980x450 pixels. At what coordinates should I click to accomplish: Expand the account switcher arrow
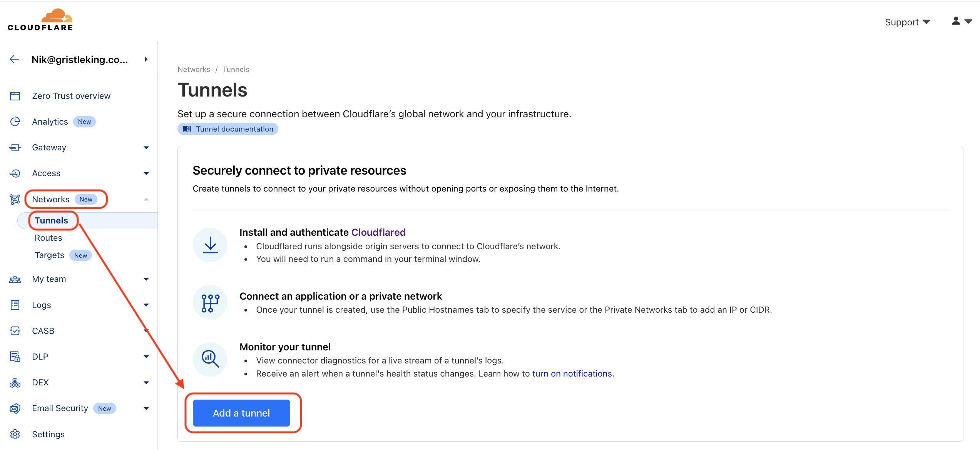[146, 59]
